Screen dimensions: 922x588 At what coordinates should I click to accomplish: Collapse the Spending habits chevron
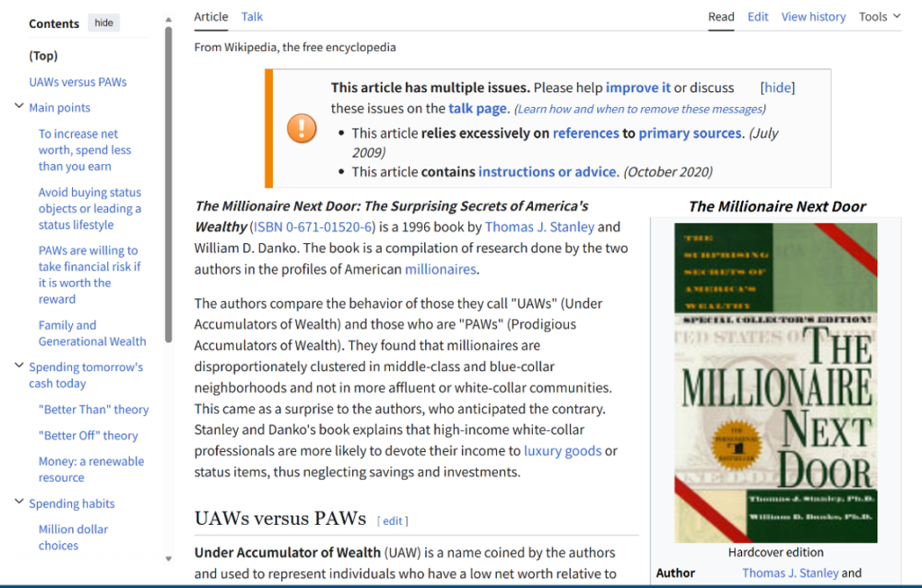pyautogui.click(x=19, y=502)
